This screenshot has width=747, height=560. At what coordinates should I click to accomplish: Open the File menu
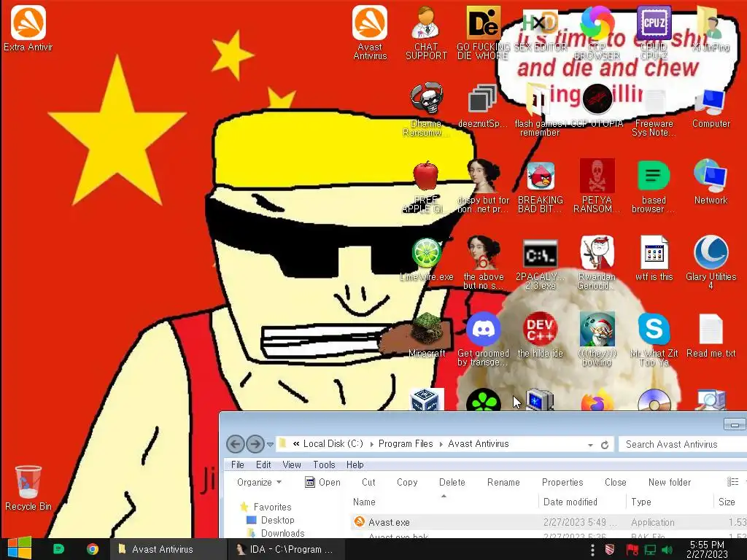coord(237,464)
